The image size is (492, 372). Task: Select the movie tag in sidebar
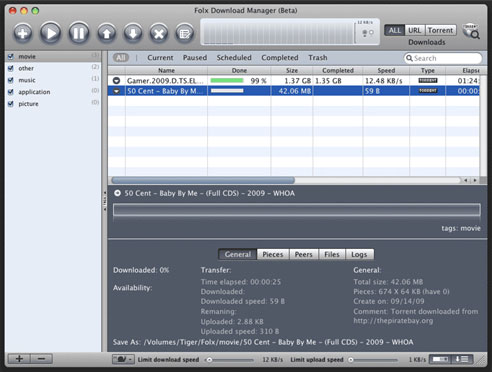[53, 56]
